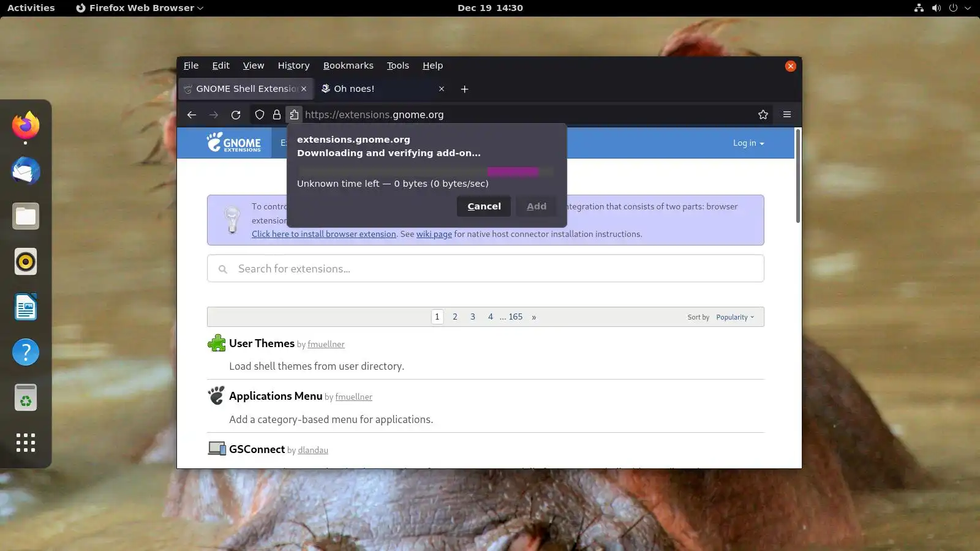Open the Firefox Web Browser app menu
The width and height of the screenshot is (980, 551).
140,8
